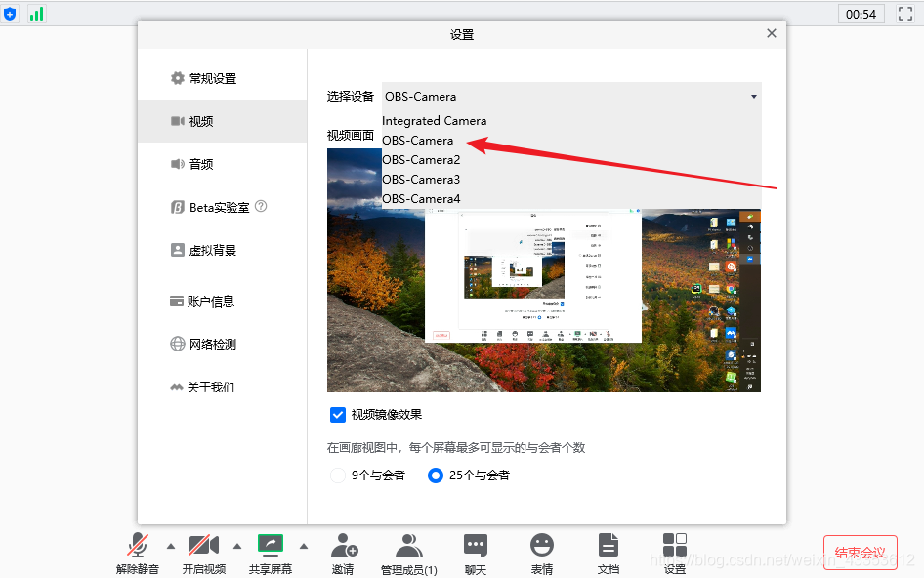Open the 虚拟背景 settings tab

[222, 250]
